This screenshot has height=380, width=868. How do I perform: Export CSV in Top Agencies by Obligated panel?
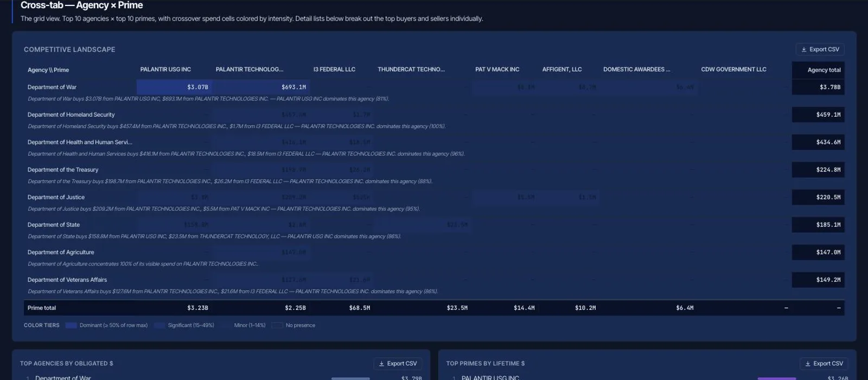(x=398, y=364)
